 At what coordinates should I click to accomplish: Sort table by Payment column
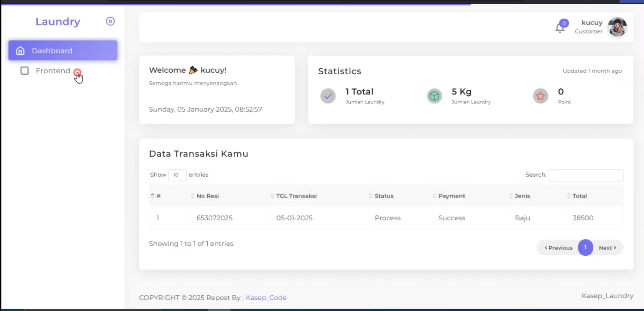(x=470, y=196)
